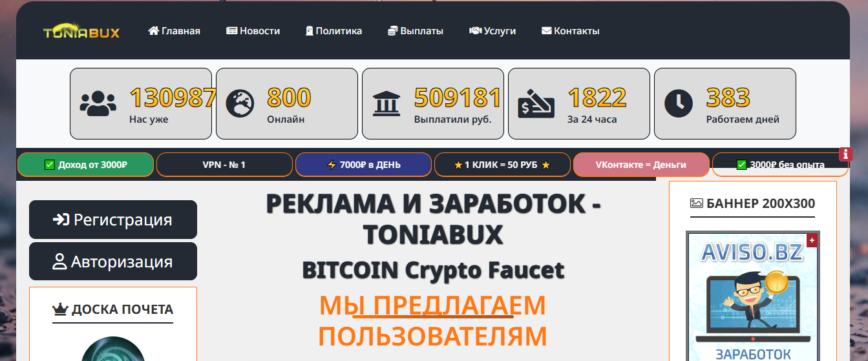868x361 pixels.
Task: Click the globe icon beside Онлайн
Action: [x=240, y=103]
